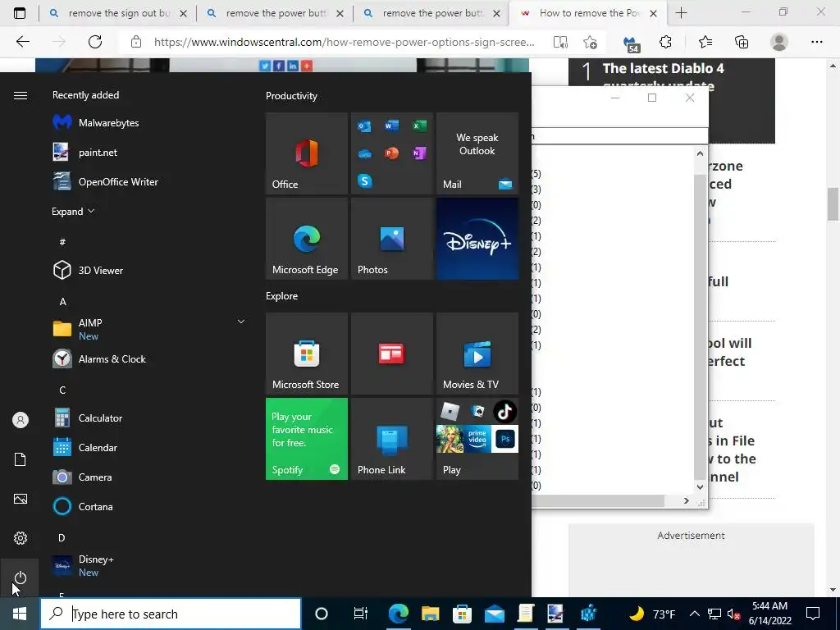Click the # letter header in app list
Viewport: 840px width, 630px height.
pos(62,242)
